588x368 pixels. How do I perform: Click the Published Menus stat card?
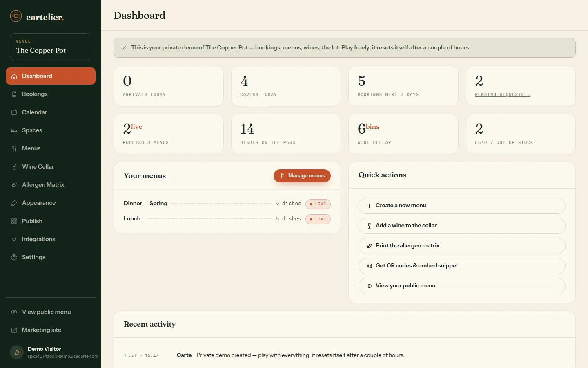[169, 134]
